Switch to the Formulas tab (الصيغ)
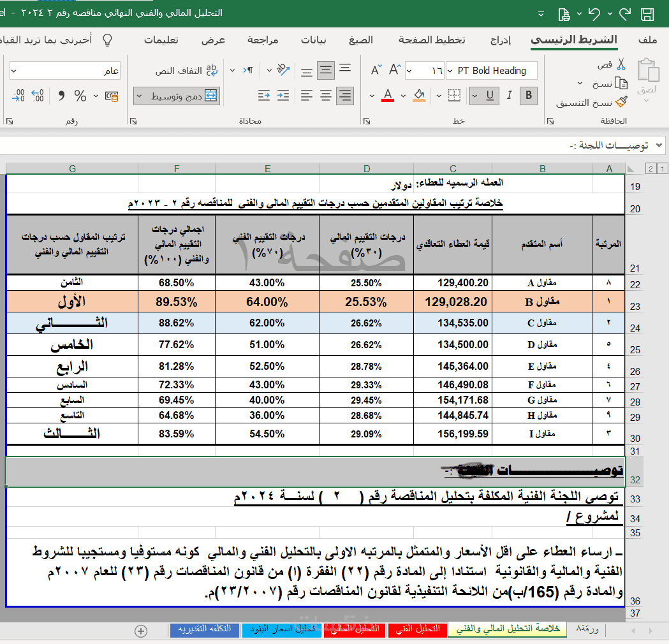Viewport: 669px width, 644px height. [360, 40]
